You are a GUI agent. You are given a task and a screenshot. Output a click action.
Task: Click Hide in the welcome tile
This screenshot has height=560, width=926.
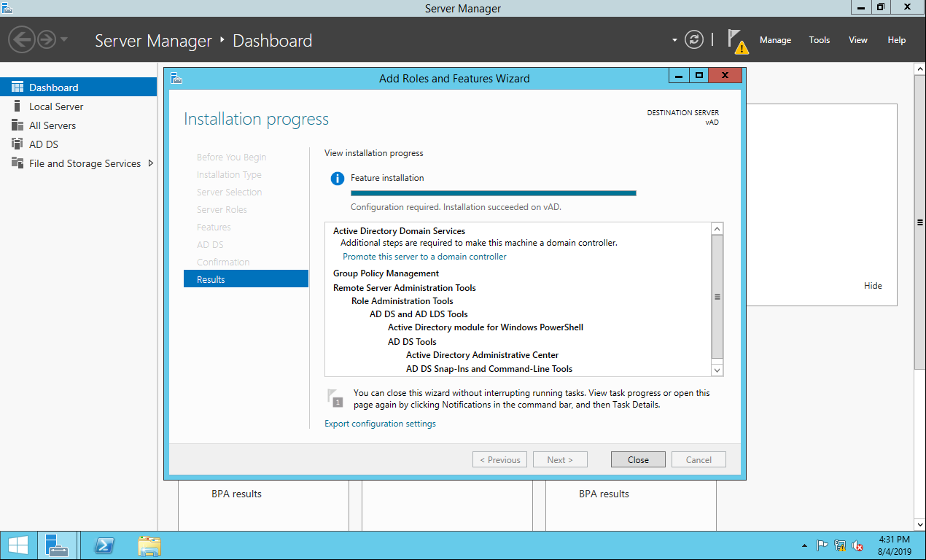tap(873, 286)
